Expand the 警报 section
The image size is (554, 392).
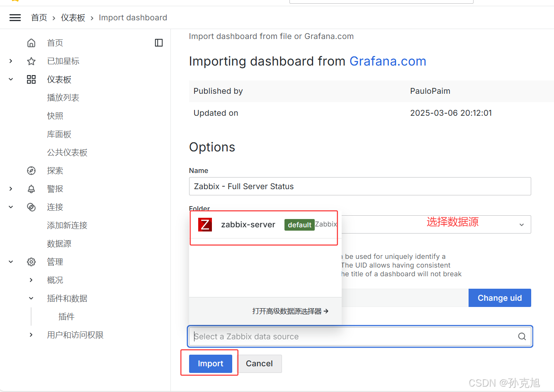11,189
